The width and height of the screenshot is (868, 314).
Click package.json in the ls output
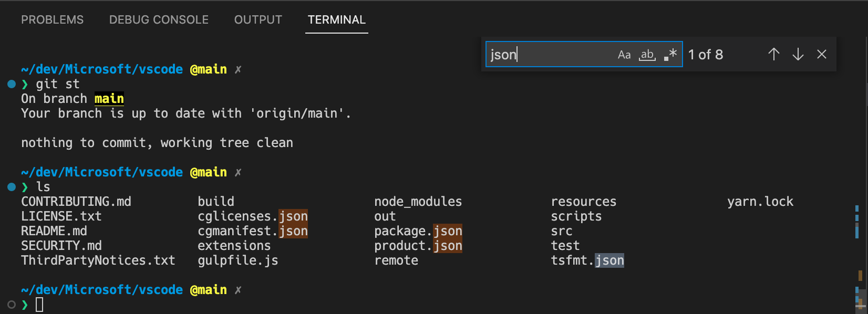418,231
